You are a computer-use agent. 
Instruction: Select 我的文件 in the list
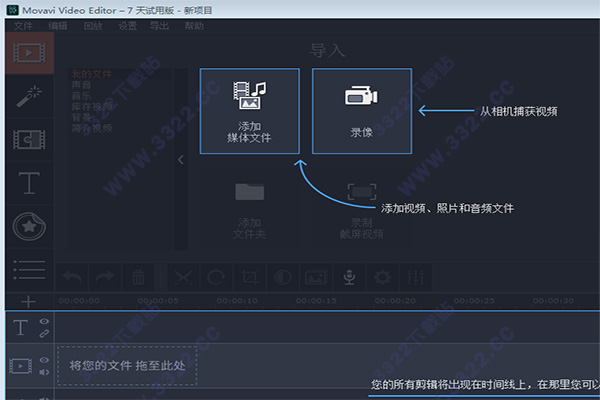point(92,74)
